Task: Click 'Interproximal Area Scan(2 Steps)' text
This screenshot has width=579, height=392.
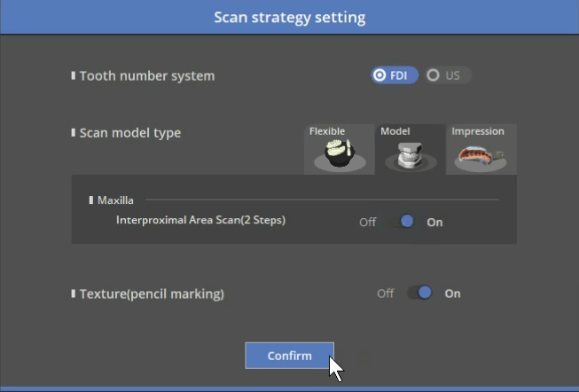Action: pyautogui.click(x=200, y=220)
